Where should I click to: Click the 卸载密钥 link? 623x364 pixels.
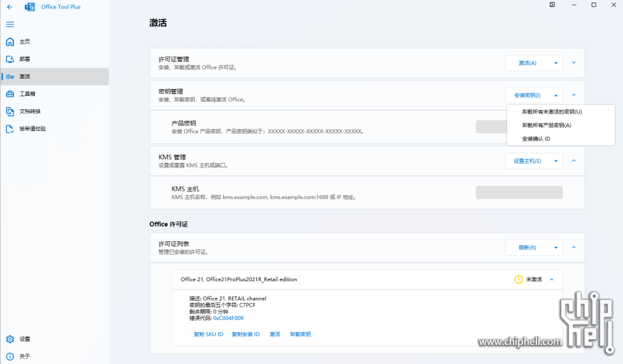(x=300, y=334)
